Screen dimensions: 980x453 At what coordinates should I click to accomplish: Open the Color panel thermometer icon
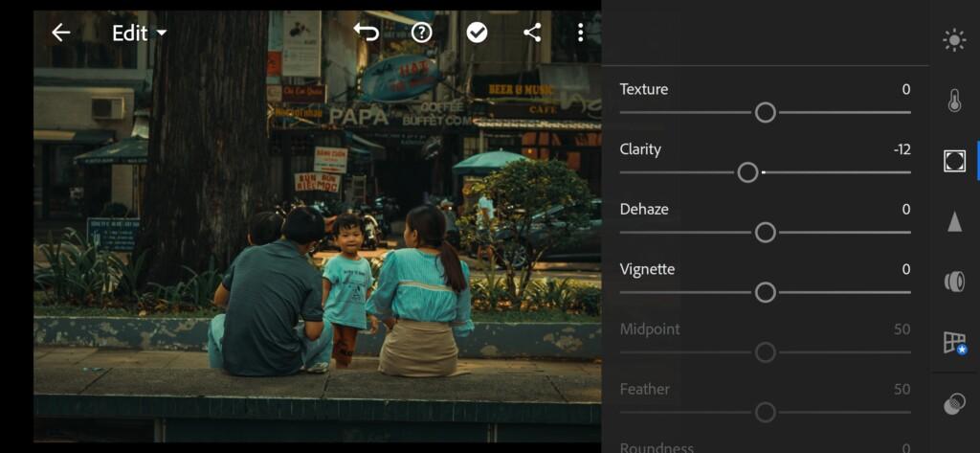[954, 101]
